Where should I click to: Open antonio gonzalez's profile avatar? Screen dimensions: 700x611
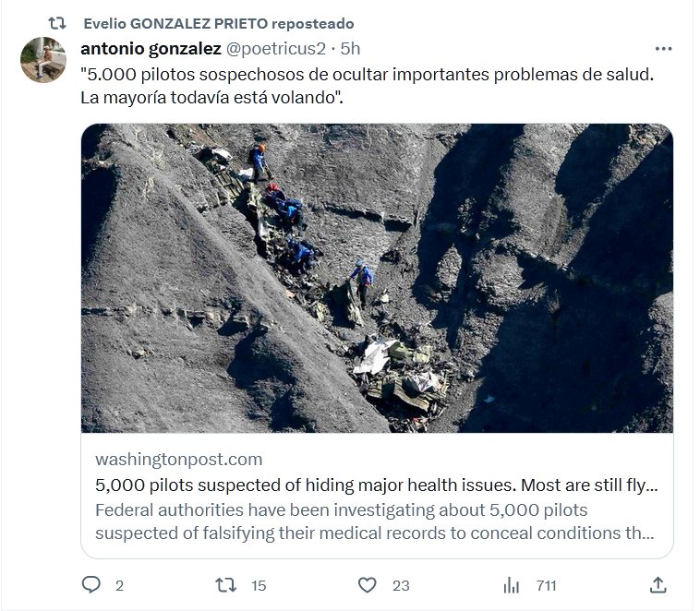coord(43,60)
